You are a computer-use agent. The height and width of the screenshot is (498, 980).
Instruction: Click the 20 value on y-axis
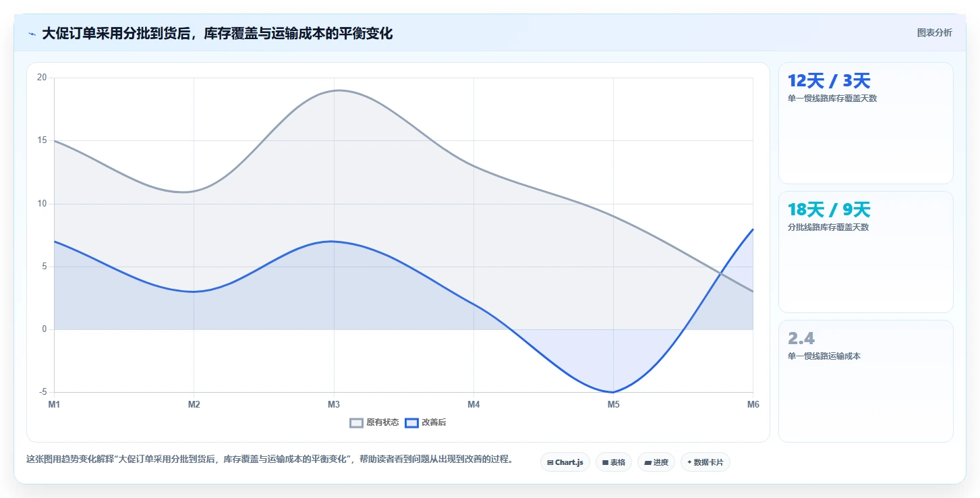click(42, 78)
